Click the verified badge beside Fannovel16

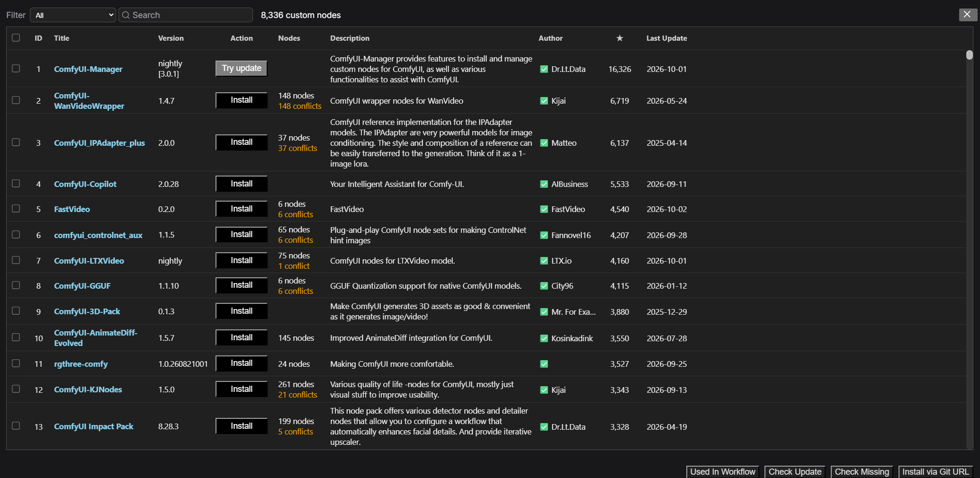click(x=544, y=235)
